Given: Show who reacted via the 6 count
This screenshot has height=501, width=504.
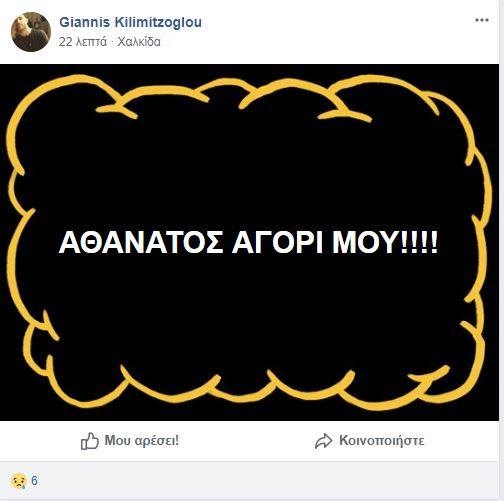Looking at the screenshot, I should click(x=34, y=481).
